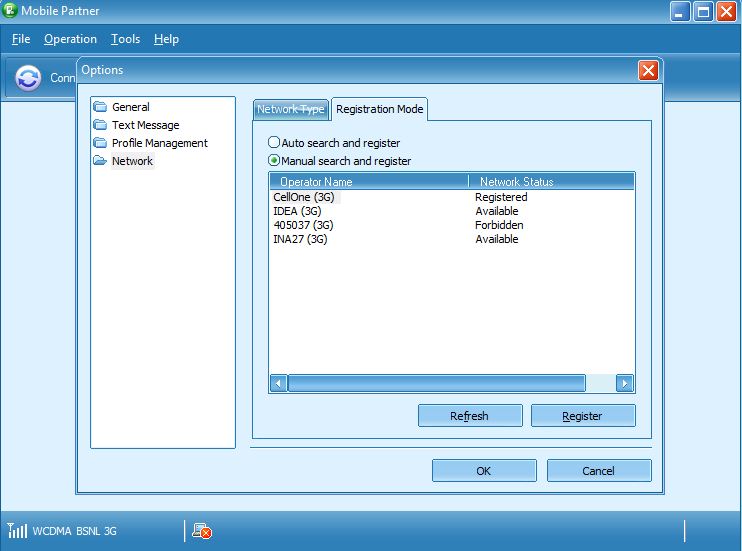The image size is (742, 551).
Task: Click the Profile Management folder icon
Action: point(100,142)
